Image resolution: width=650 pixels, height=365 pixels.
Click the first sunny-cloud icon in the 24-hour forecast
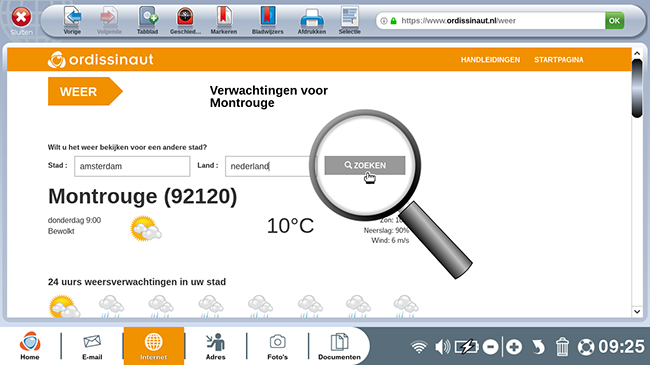[64, 307]
